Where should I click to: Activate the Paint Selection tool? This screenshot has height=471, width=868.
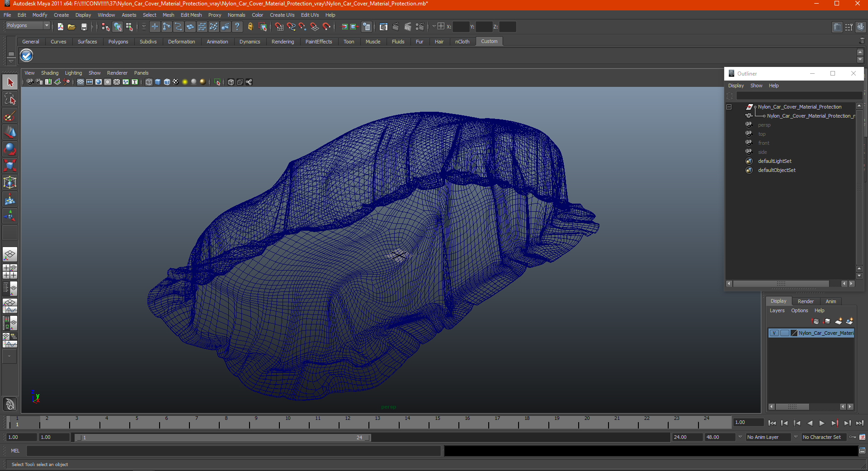click(x=10, y=116)
